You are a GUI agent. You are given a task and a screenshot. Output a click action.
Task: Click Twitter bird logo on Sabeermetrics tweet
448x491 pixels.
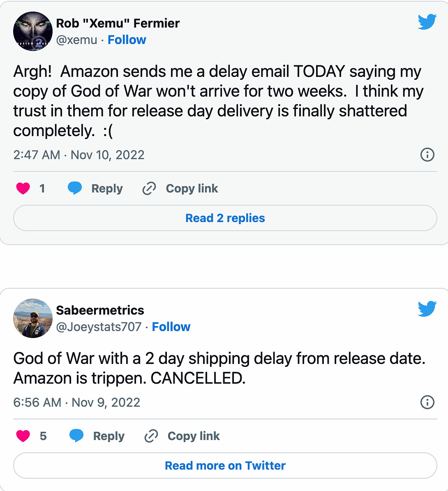[x=427, y=309]
